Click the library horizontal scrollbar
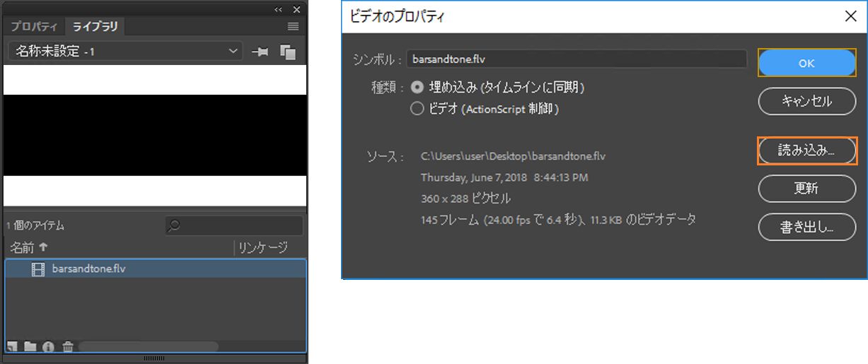Image resolution: width=868 pixels, height=364 pixels. tap(149, 346)
